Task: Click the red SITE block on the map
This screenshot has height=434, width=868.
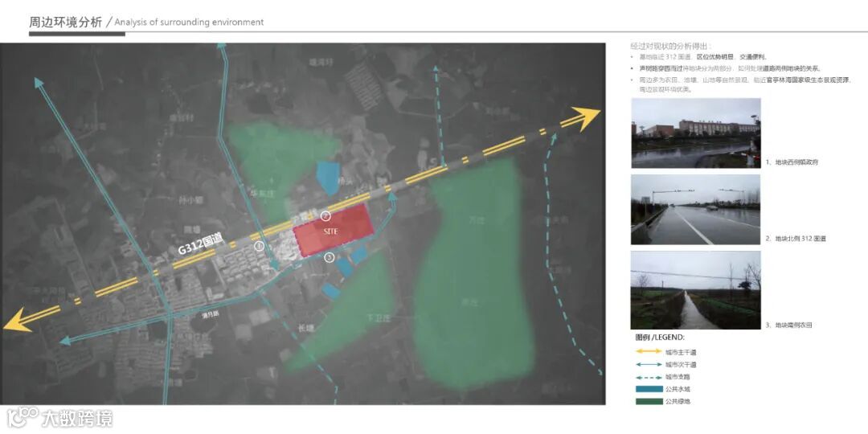Action: coord(334,231)
